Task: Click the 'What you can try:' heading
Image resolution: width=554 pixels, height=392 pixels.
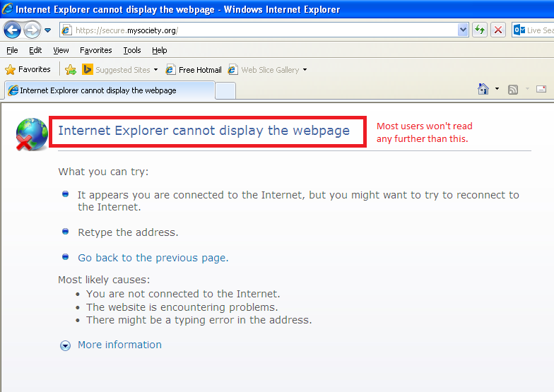Action: (103, 172)
